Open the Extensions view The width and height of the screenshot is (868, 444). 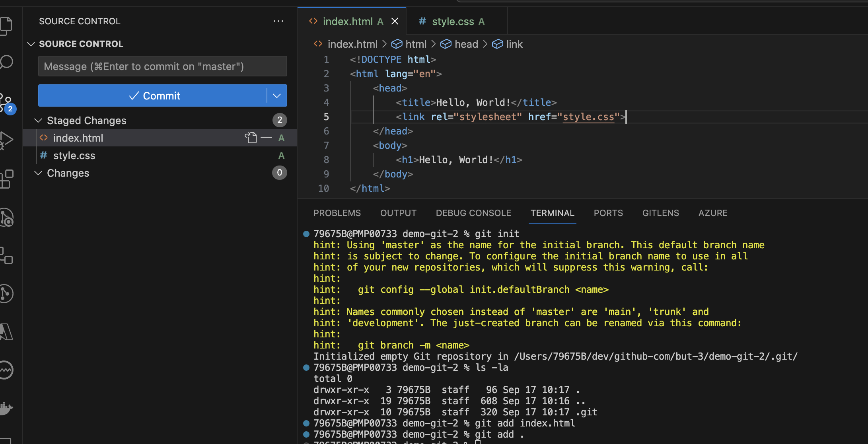click(x=6, y=179)
